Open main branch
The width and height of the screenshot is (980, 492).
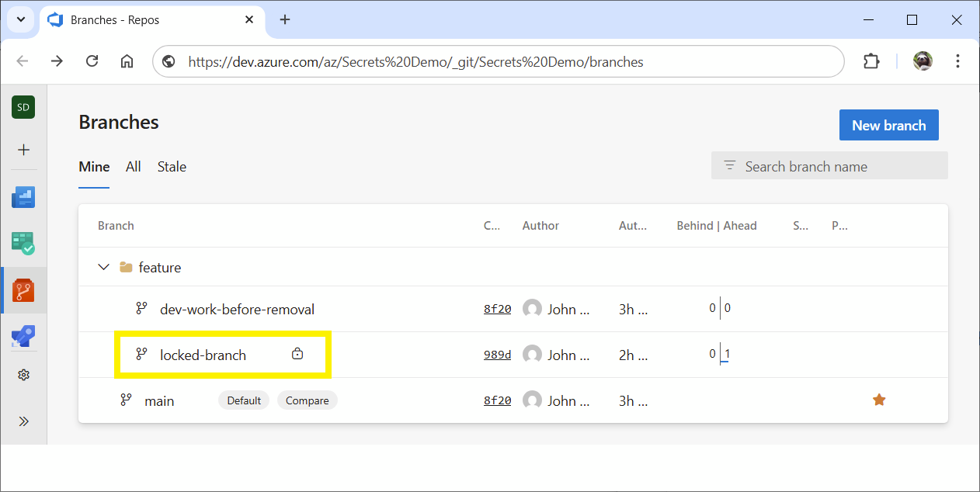pos(159,400)
